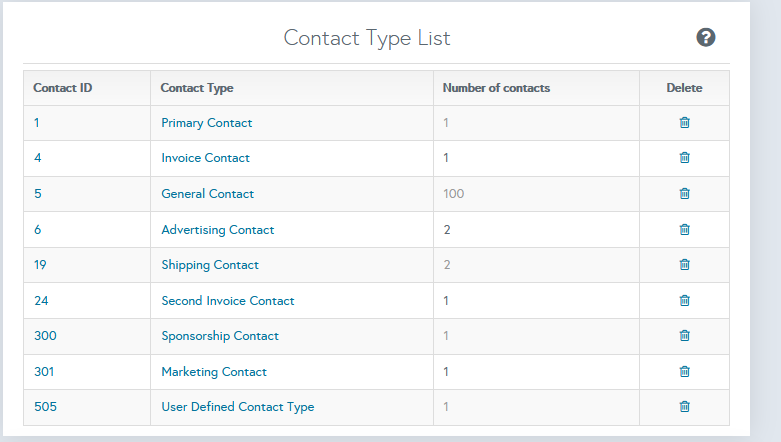
Task: Click the Sponsorship Contact link
Action: point(219,336)
